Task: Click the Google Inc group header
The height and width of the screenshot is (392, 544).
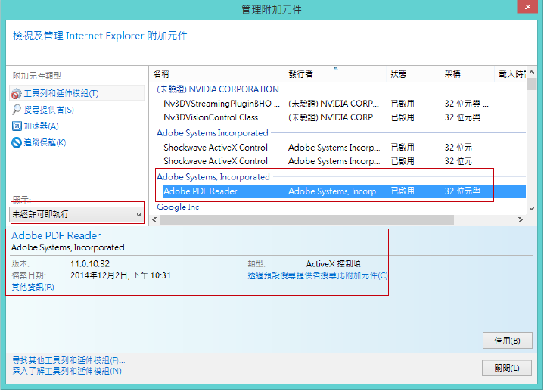Action: point(178,207)
